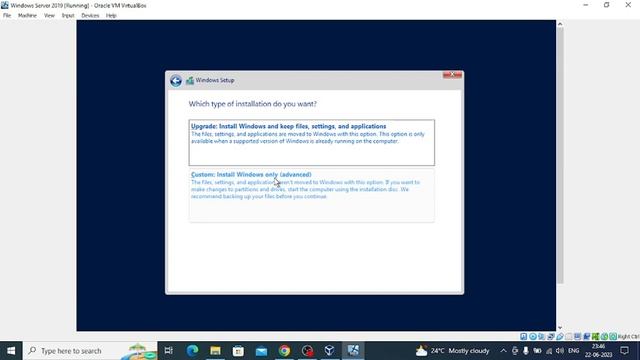This screenshot has height=360, width=640.
Task: Choose Custom: Install Windows only (advanced)
Action: (312, 195)
